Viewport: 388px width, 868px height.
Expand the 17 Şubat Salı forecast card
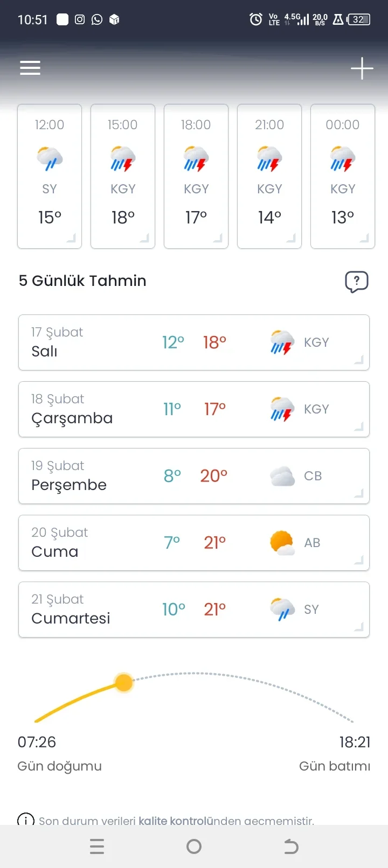pos(194,342)
